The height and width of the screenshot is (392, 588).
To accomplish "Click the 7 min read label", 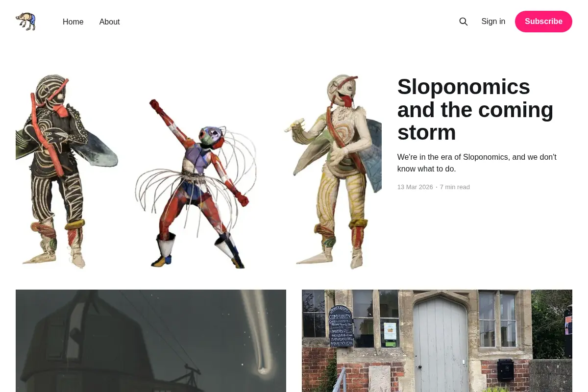I will [x=455, y=187].
